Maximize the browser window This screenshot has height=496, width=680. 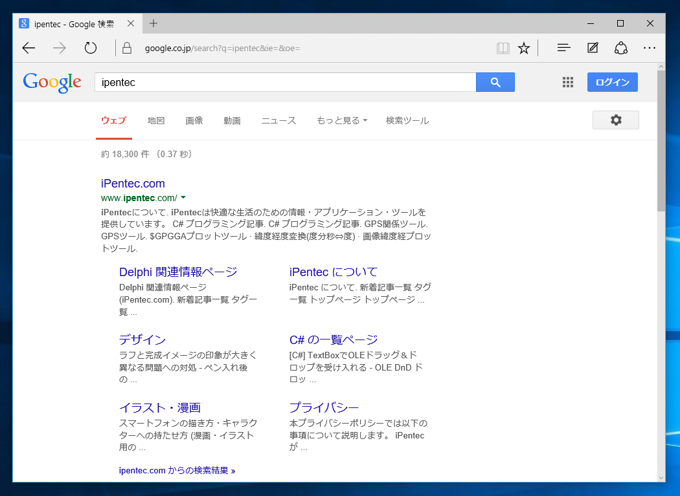pos(620,23)
